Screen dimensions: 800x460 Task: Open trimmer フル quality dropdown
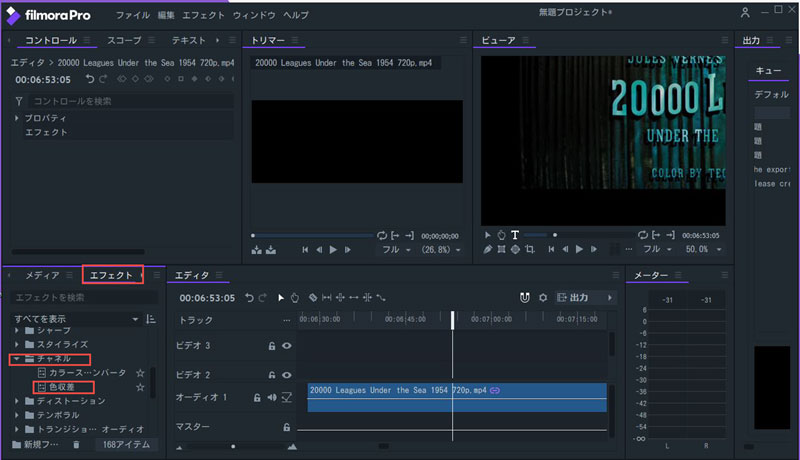[x=396, y=250]
